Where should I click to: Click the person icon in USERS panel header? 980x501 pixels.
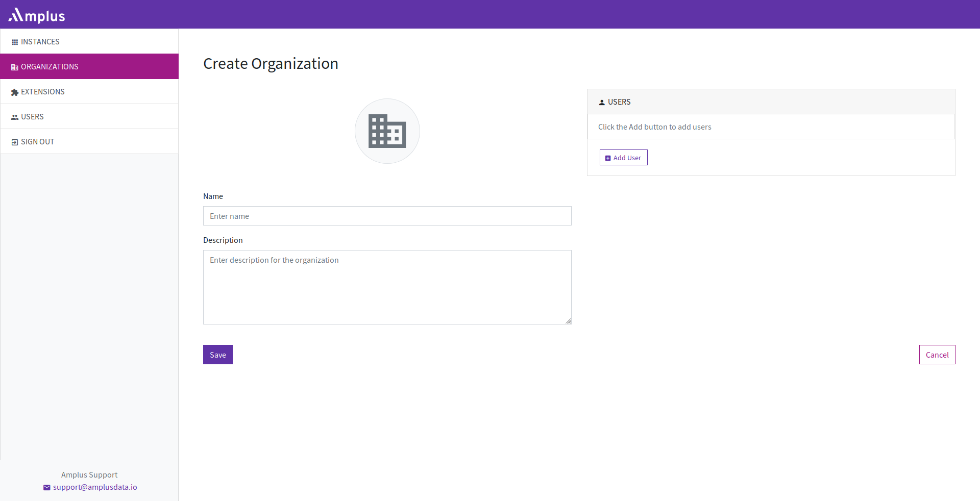point(602,103)
